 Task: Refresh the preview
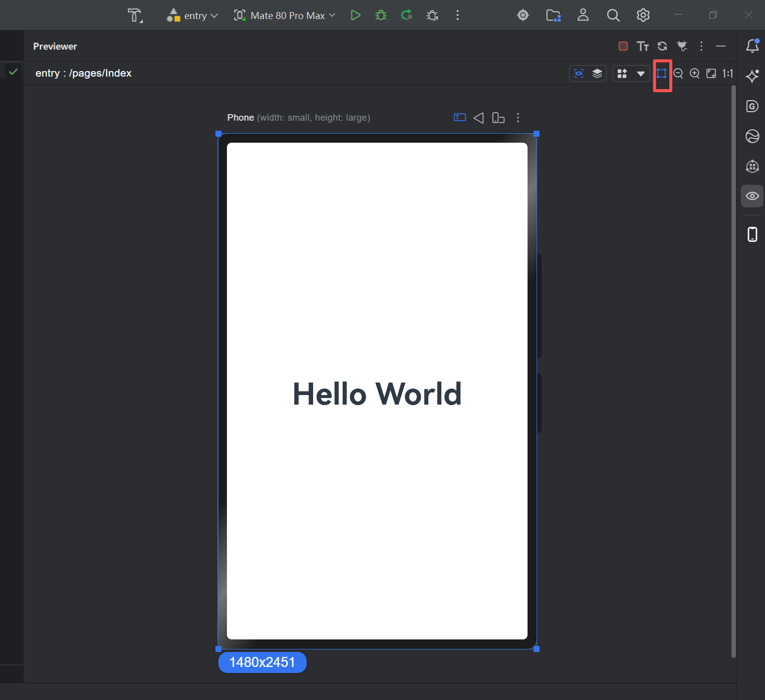[662, 46]
